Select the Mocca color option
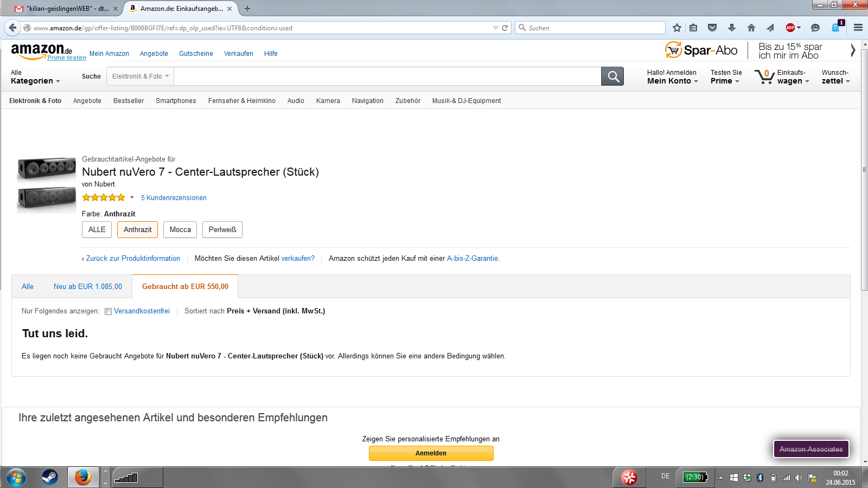This screenshot has height=488, width=868. pos(180,229)
